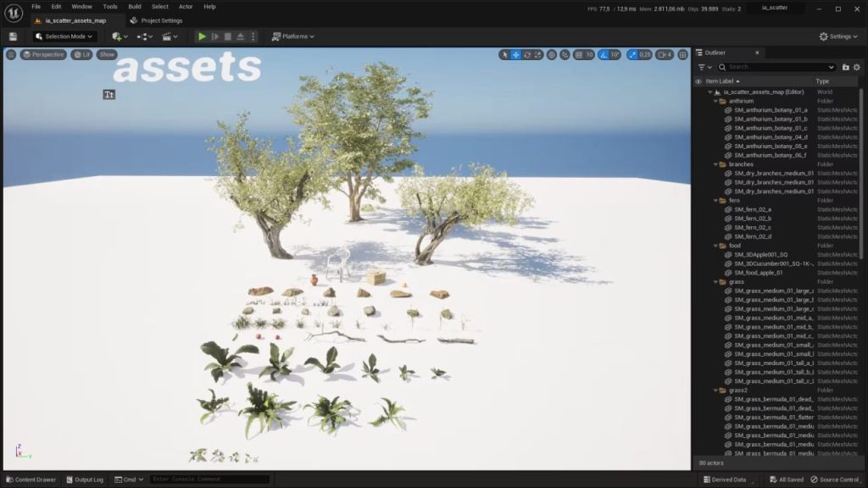The height and width of the screenshot is (488, 868).
Task: Open the Build menu
Action: click(x=135, y=6)
